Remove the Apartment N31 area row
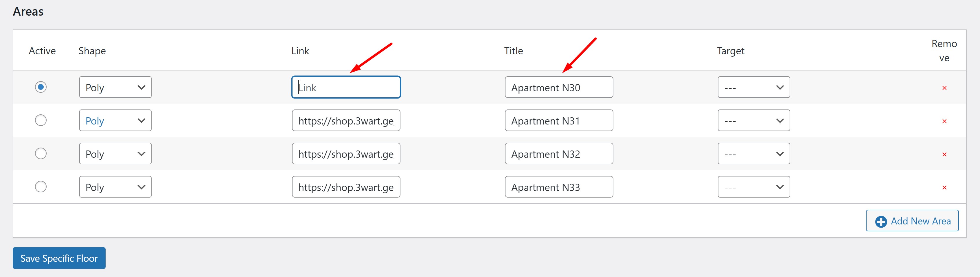980x277 pixels. (x=945, y=121)
